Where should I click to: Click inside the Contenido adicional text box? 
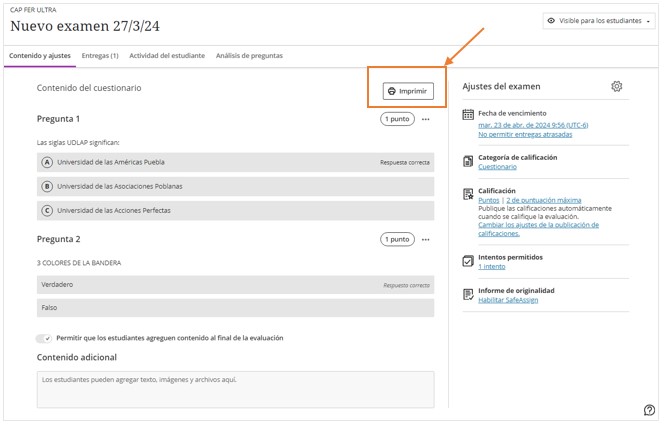(235, 390)
